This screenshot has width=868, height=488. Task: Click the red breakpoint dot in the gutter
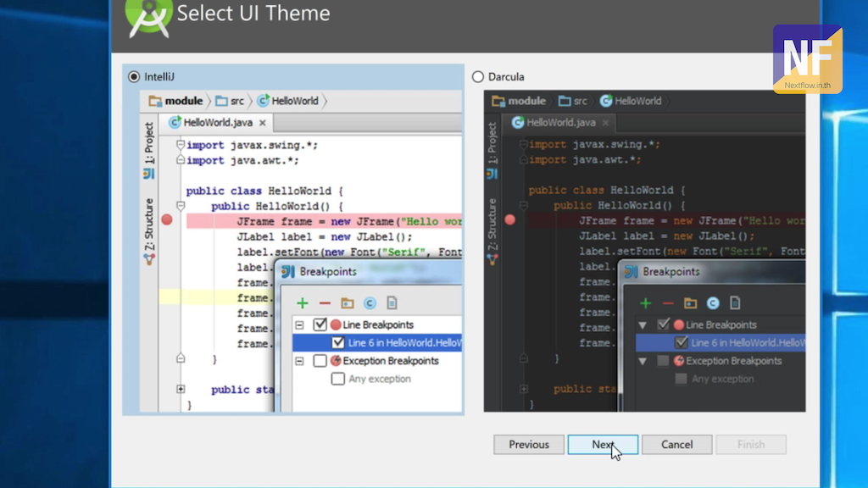(167, 219)
